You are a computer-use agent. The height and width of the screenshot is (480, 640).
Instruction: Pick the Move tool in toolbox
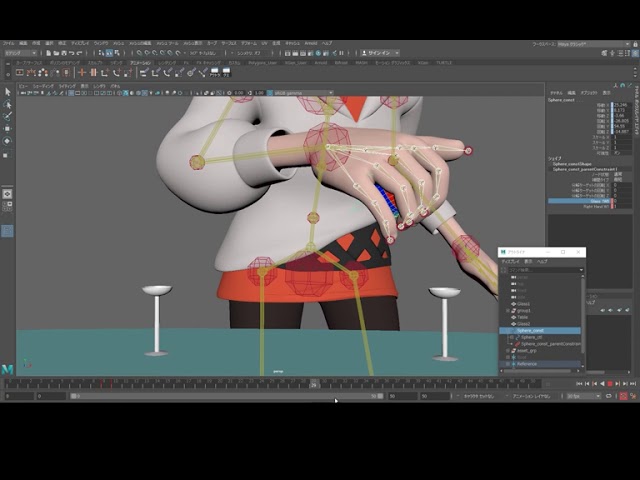tap(7, 129)
